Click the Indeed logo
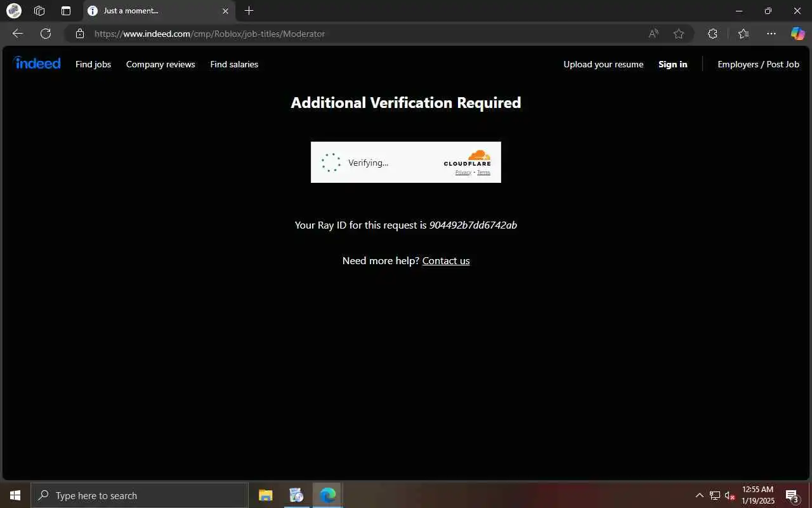This screenshot has height=508, width=812. click(37, 63)
